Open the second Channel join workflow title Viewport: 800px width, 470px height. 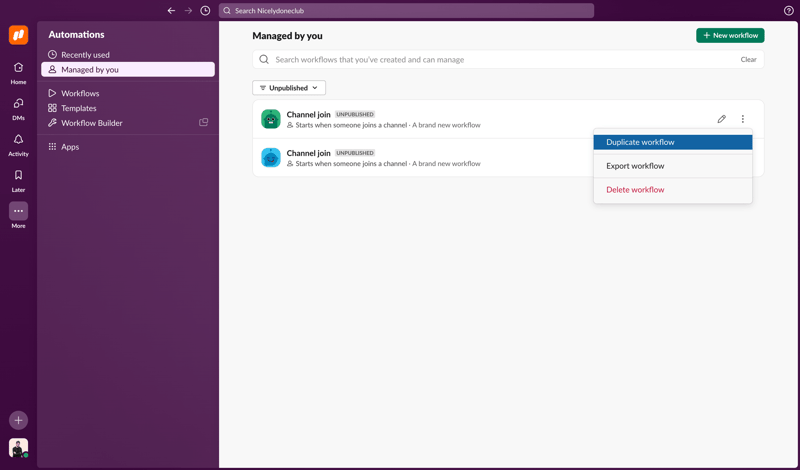309,153
